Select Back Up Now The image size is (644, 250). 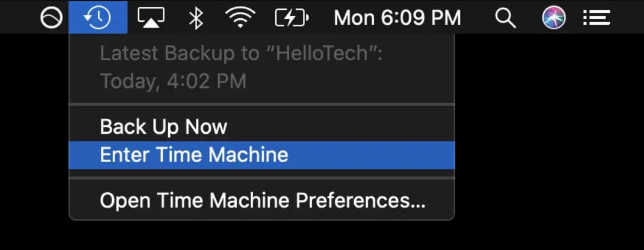164,127
